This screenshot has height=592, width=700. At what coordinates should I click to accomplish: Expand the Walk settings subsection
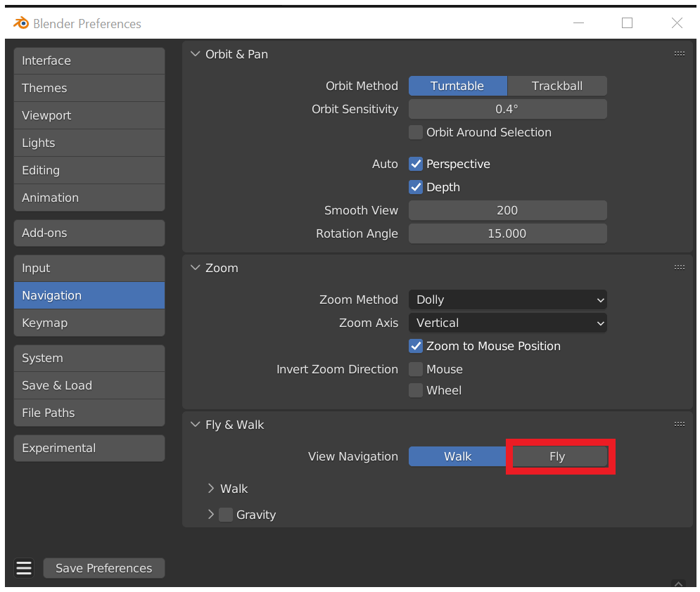click(211, 488)
